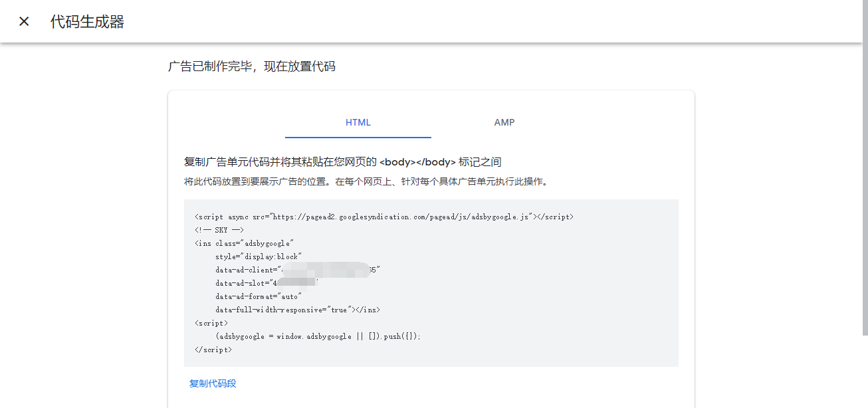Switch to the HTML tab

[358, 122]
